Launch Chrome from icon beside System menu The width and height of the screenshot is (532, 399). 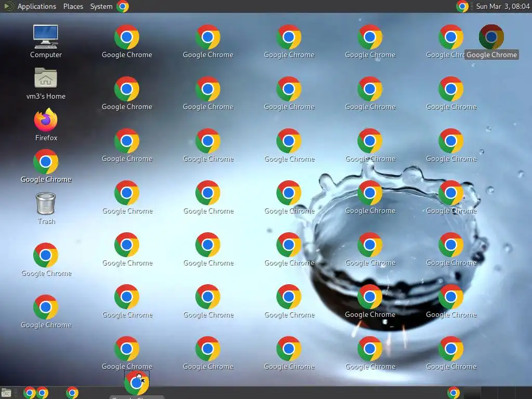pos(123,6)
